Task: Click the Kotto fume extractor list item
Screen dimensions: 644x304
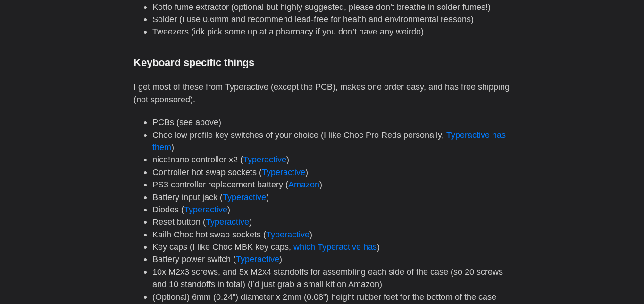Action: tap(321, 7)
